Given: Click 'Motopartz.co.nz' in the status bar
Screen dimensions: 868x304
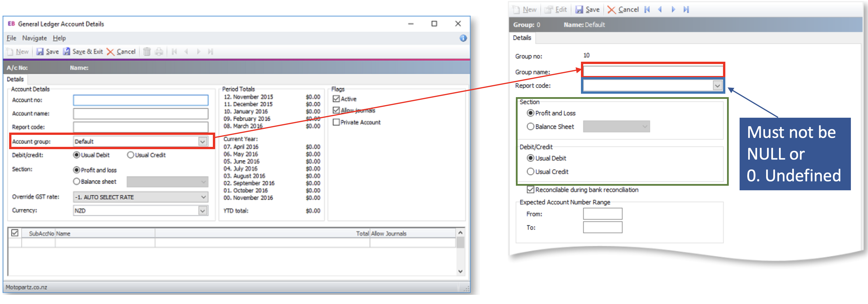Looking at the screenshot, I should pos(26,287).
